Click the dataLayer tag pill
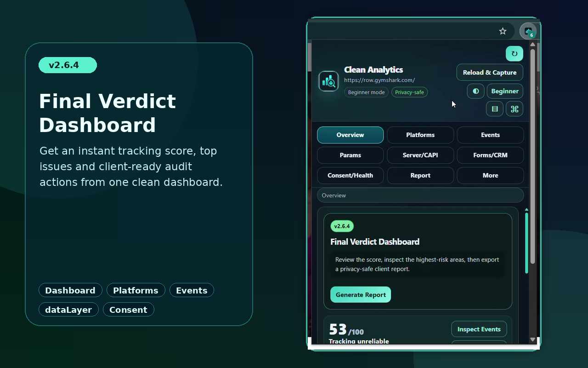This screenshot has height=368, width=588. pos(68,310)
